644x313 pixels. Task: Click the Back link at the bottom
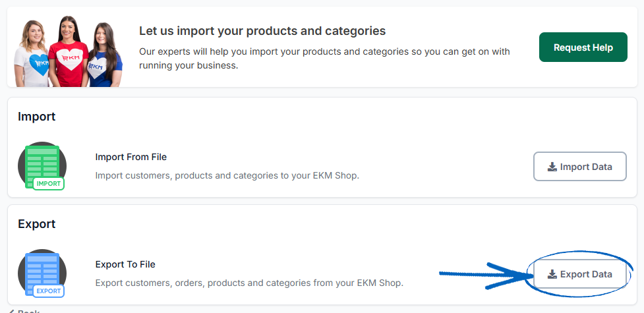pos(24,311)
